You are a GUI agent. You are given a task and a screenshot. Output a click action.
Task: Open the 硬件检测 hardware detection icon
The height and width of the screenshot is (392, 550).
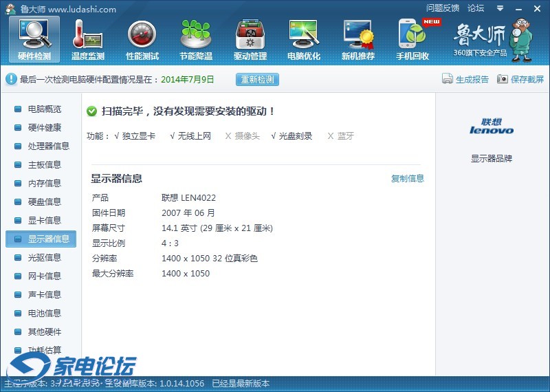coord(34,39)
